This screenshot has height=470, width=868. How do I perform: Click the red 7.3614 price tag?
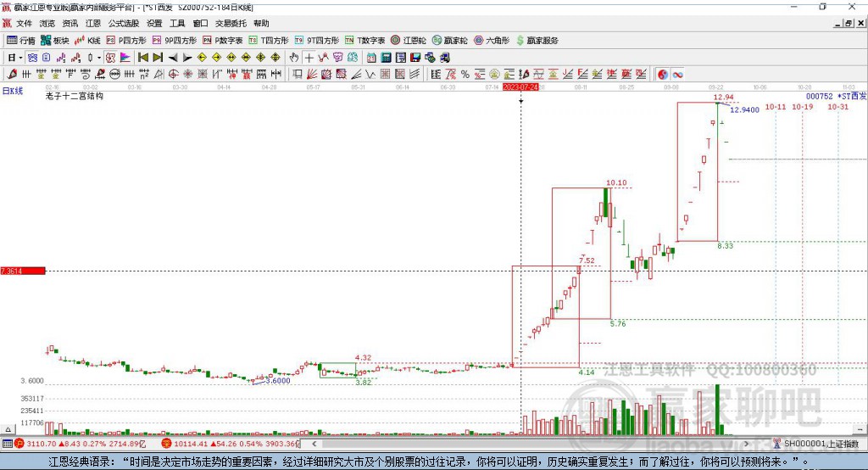point(23,271)
